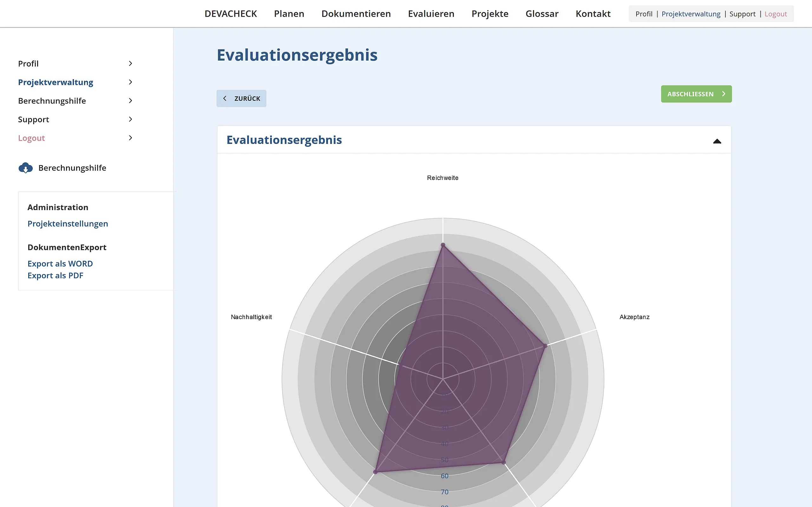This screenshot has width=812, height=507.
Task: Click the top-right Logout link
Action: coord(776,14)
